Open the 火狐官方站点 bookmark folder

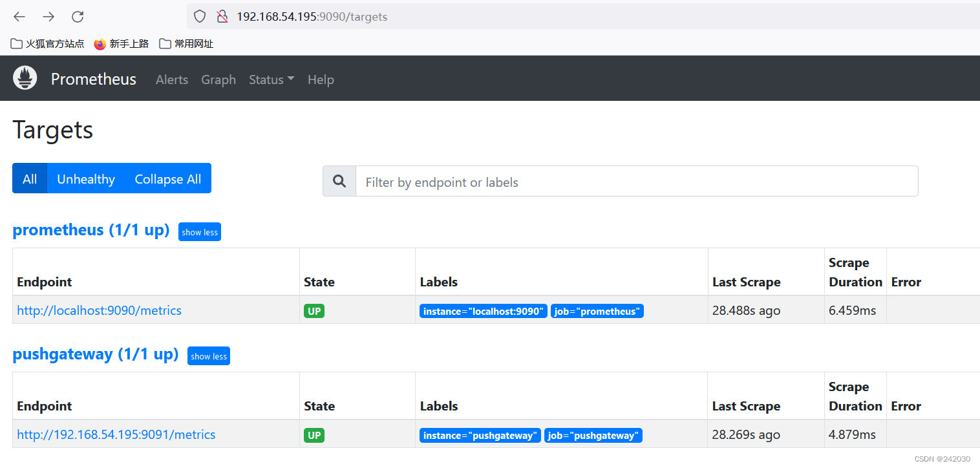47,43
